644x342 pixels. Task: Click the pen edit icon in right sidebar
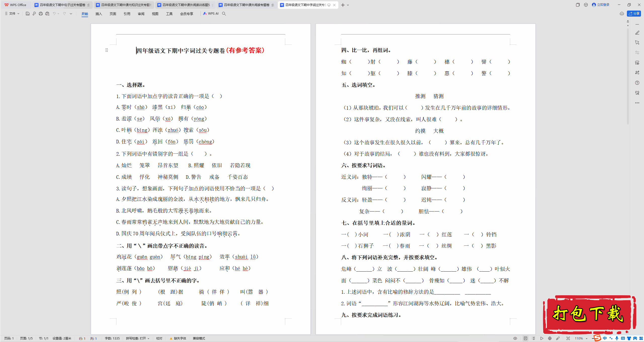click(637, 33)
